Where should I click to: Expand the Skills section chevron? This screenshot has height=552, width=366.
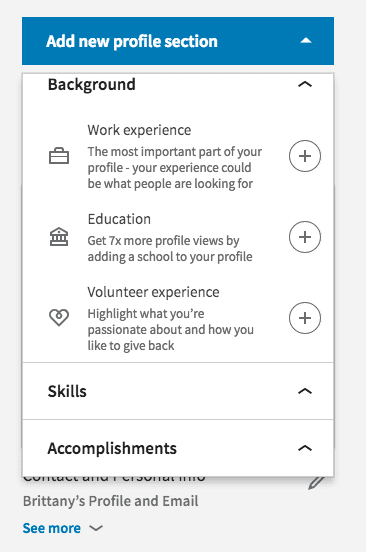click(x=305, y=391)
